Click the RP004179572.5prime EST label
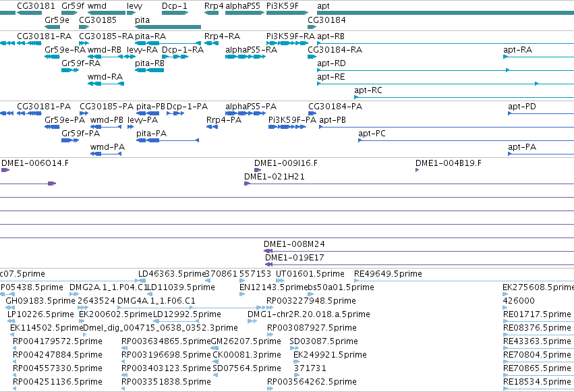Image resolution: width=574 pixels, height=392 pixels. coord(57,341)
